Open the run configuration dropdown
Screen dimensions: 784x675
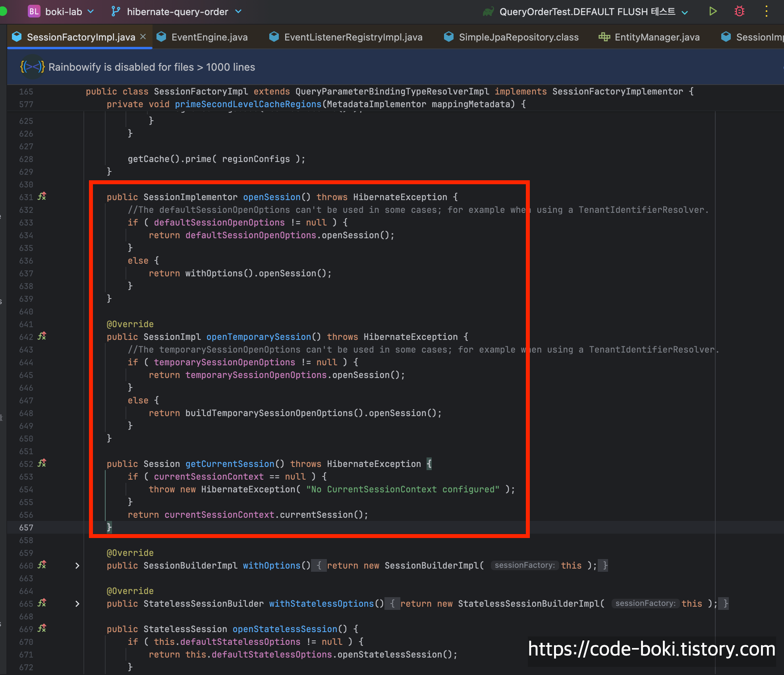pos(685,12)
